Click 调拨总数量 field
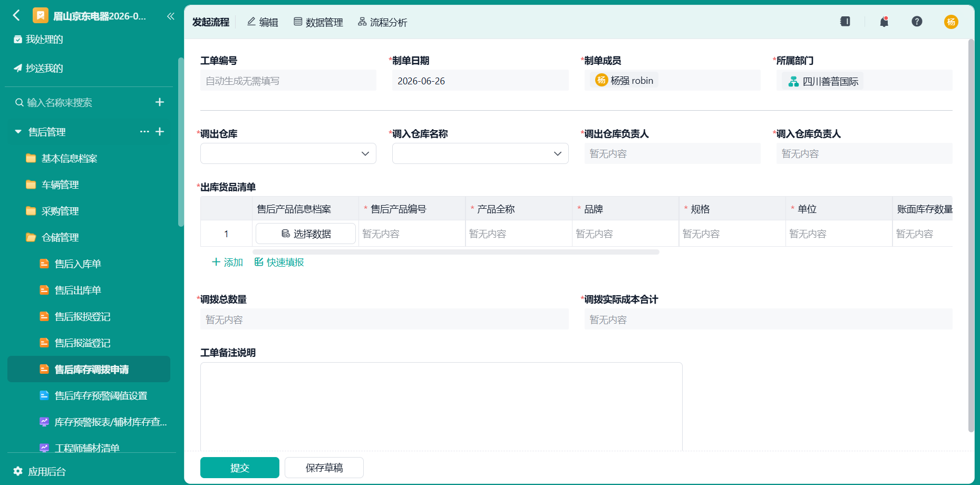Screen dimensions: 980x485 384,319
